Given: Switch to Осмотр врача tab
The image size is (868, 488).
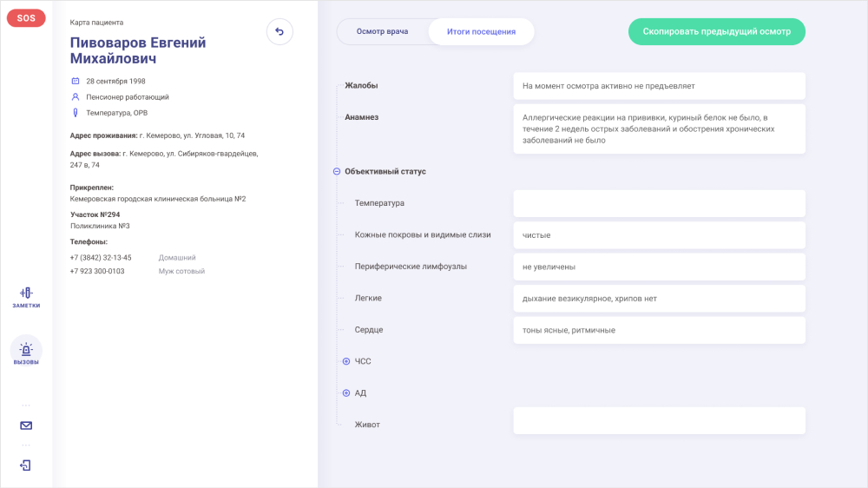Looking at the screenshot, I should click(383, 31).
